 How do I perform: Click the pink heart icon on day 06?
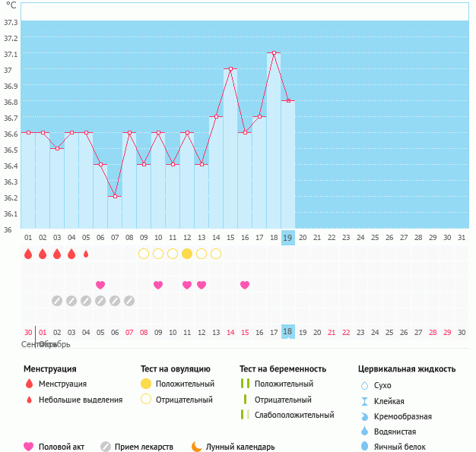(100, 285)
